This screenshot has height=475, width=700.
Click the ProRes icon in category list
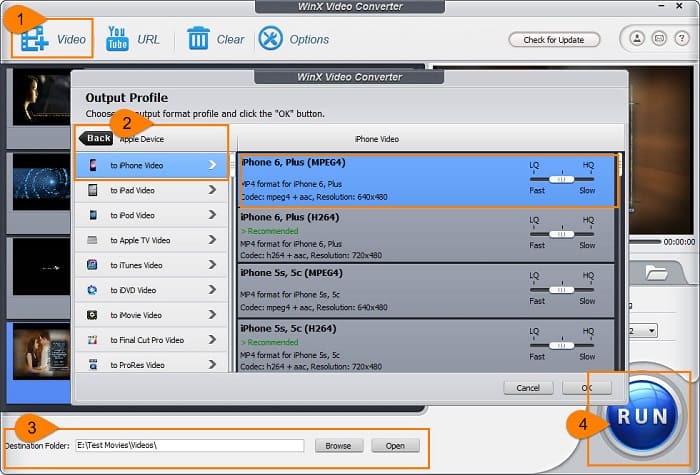(x=92, y=365)
